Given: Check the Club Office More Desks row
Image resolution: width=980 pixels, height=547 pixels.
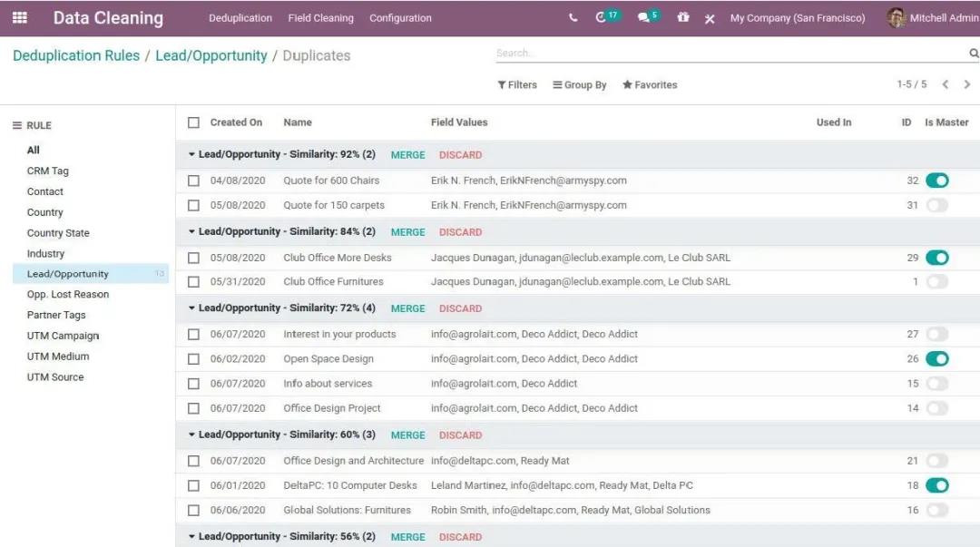Looking at the screenshot, I should click(194, 258).
